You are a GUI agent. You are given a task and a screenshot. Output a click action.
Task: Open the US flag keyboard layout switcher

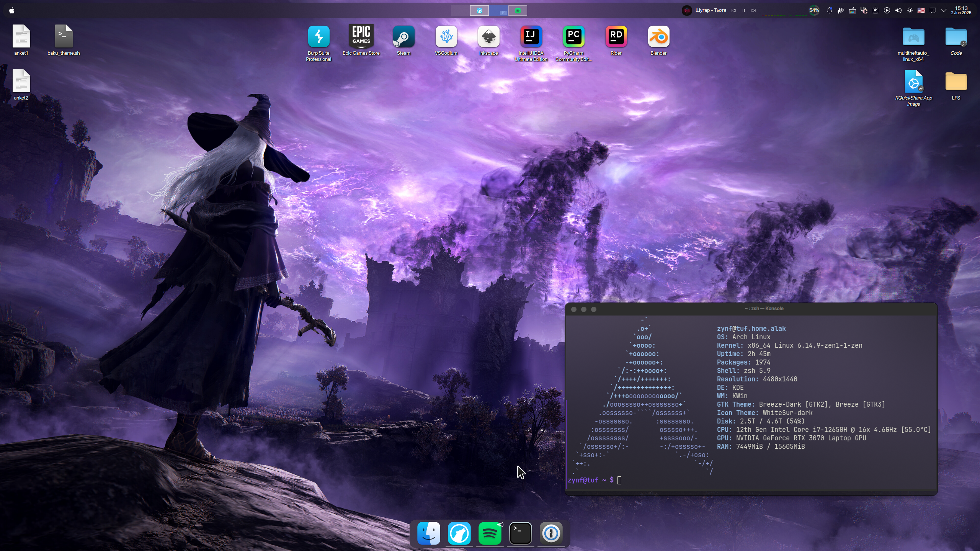coord(921,10)
